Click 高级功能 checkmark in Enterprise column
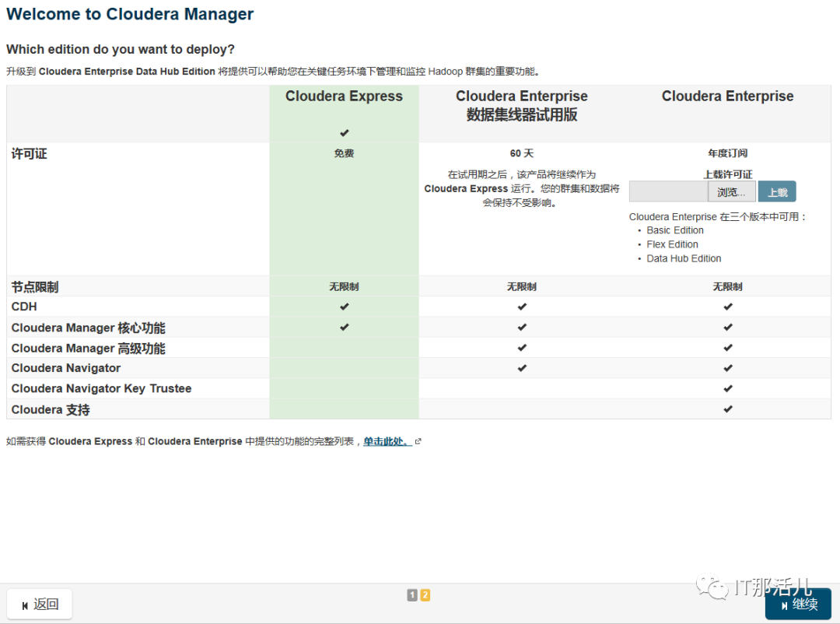840x624 pixels. click(728, 347)
